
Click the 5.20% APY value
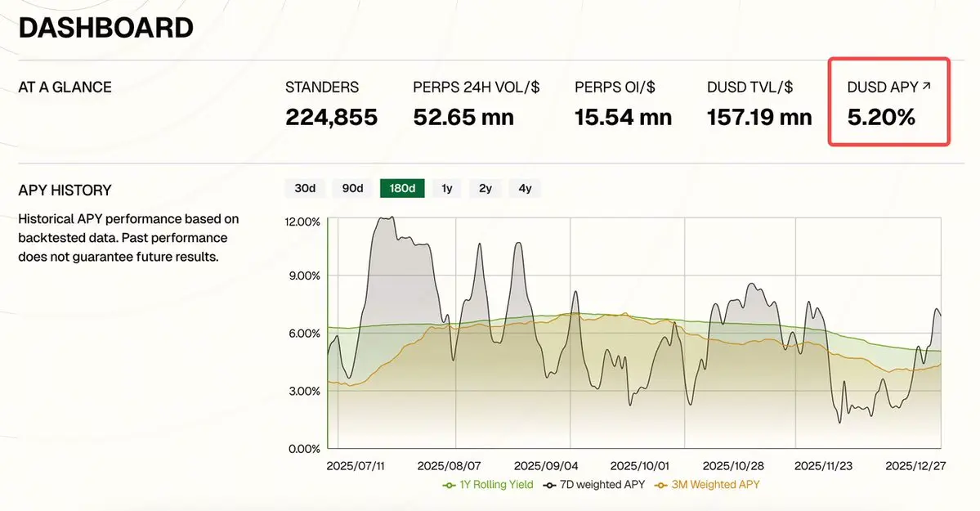click(881, 117)
